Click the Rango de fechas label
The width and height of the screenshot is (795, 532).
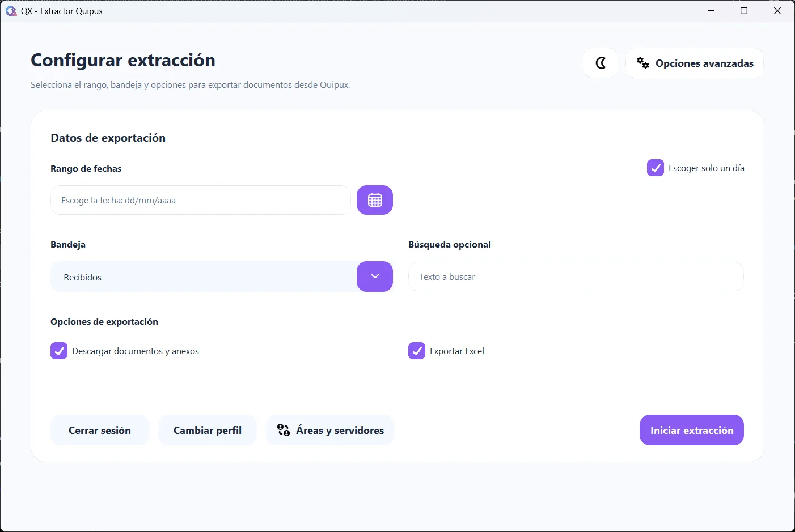point(86,168)
